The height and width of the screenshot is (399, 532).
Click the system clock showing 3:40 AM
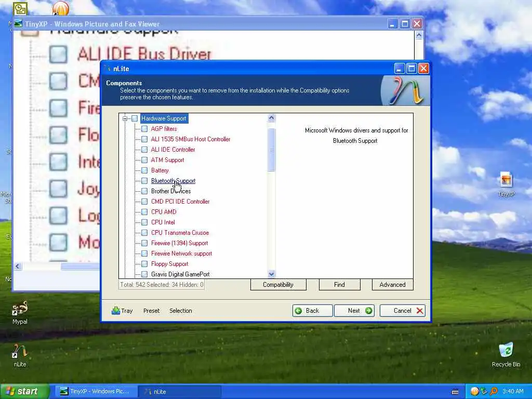tap(513, 391)
